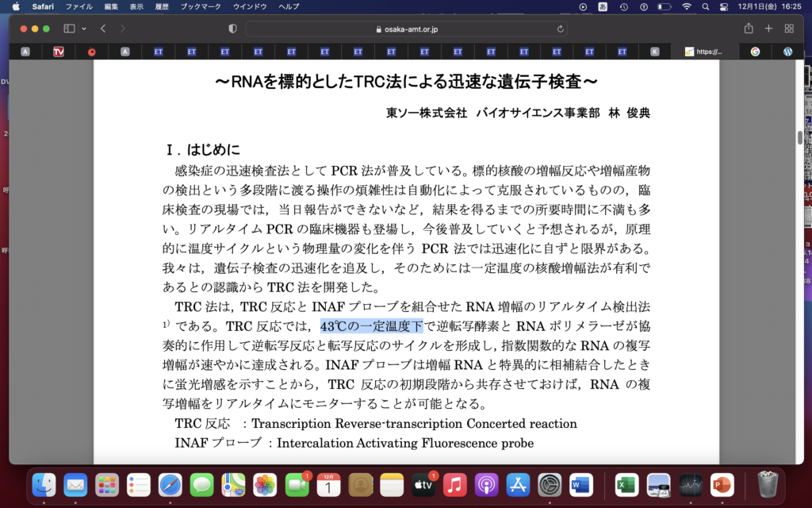Open a new tab with the plus button

(767, 28)
